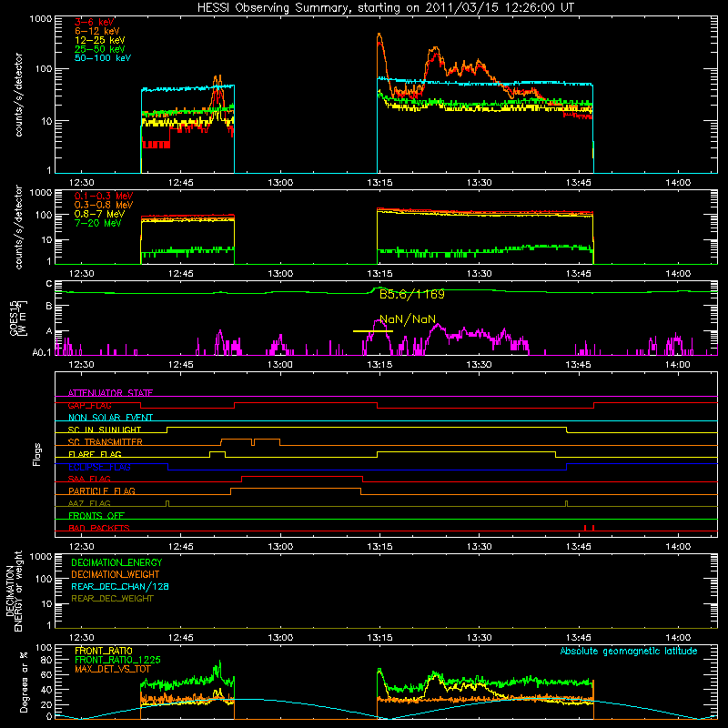Screen dimensions: 728x728
Task: Select the 13:30 label under the keV panel
Action: [480, 183]
